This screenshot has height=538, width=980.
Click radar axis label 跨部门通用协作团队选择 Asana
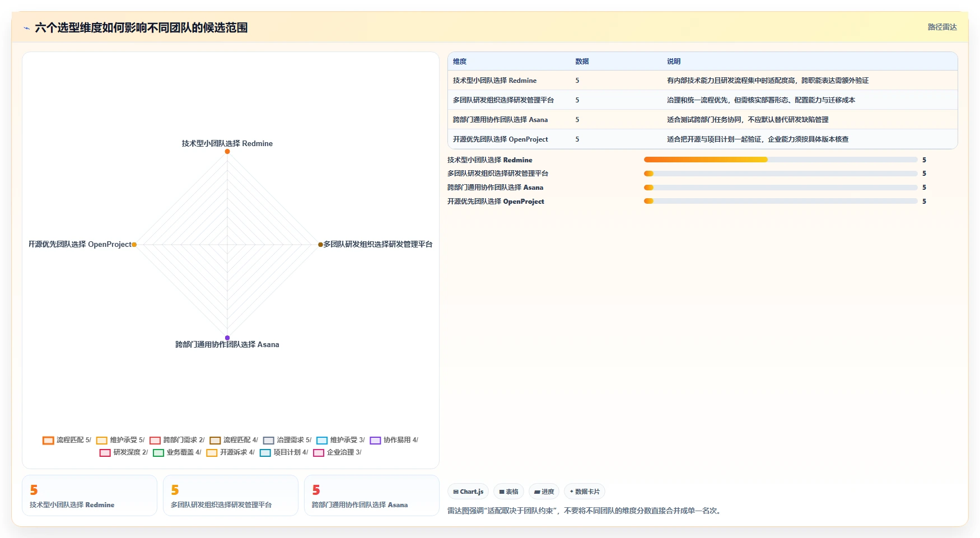point(227,344)
